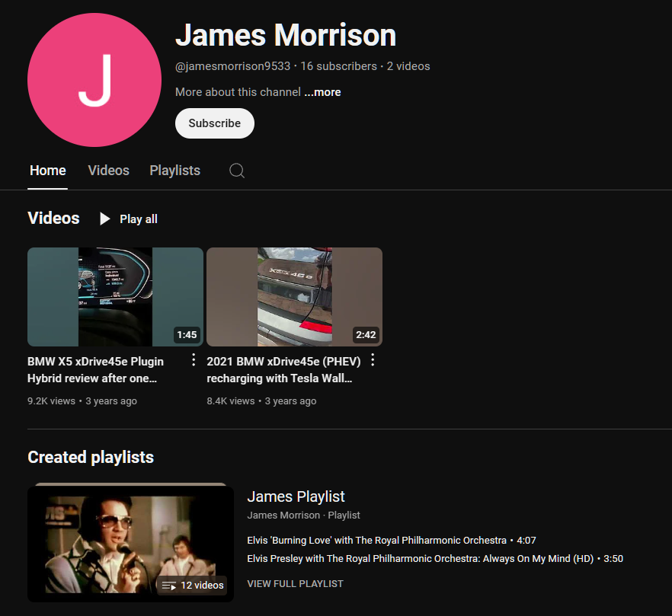Click the Videos section heading
The height and width of the screenshot is (616, 672).
(53, 218)
